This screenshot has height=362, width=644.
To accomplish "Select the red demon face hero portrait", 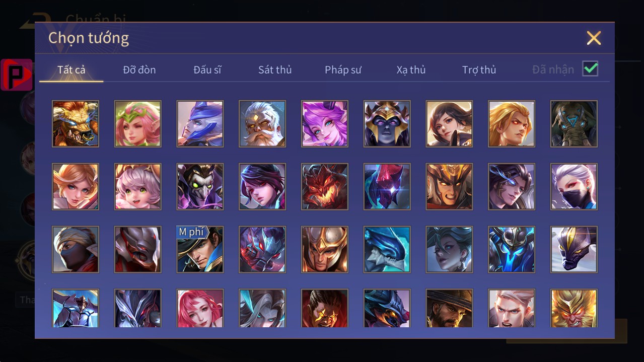I will tap(325, 187).
